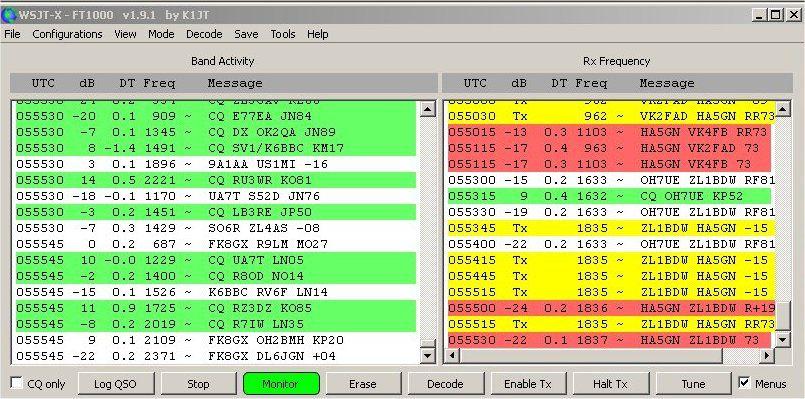Screen dimensions: 805x399
Task: Open the File menu
Action: (12, 34)
